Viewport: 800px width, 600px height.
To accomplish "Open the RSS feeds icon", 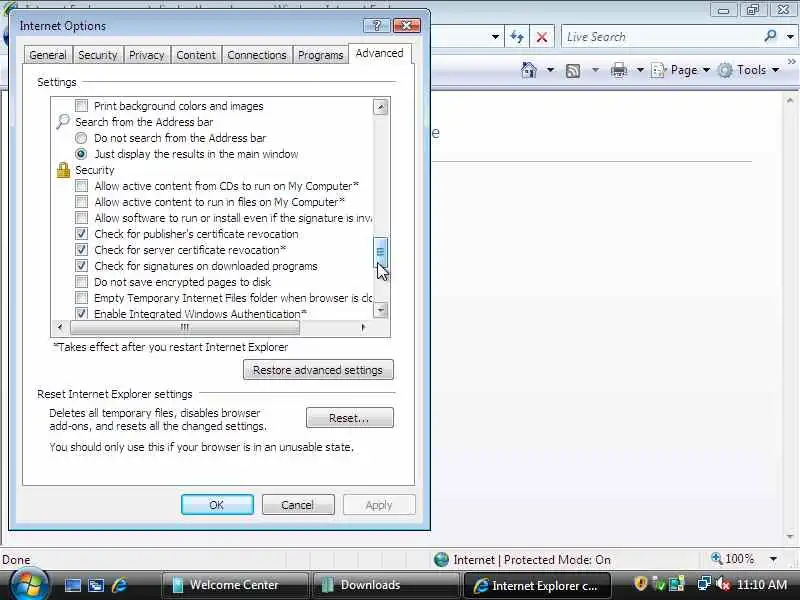I will click(x=573, y=70).
